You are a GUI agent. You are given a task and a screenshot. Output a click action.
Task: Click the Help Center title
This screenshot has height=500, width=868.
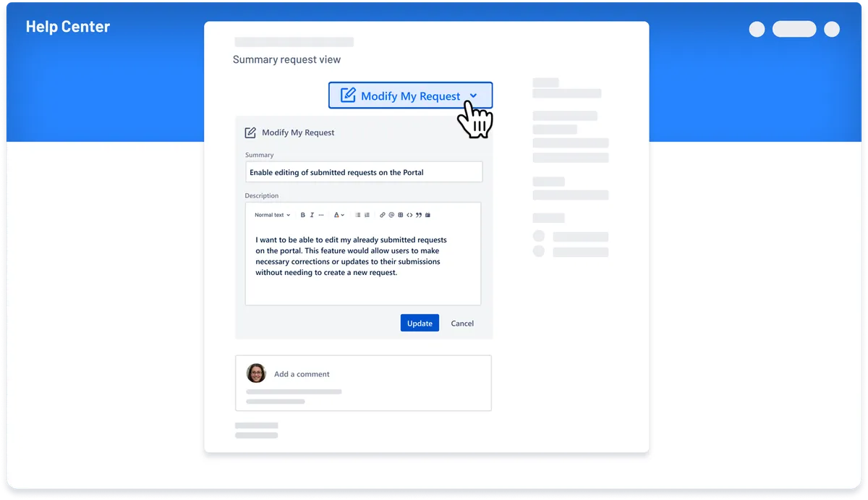tap(68, 27)
